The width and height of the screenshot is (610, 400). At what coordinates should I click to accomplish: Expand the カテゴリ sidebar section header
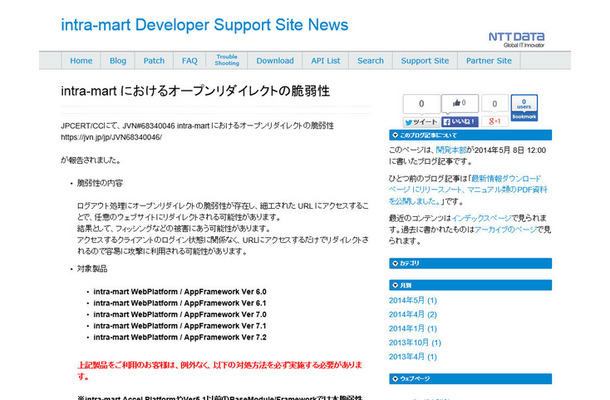click(x=470, y=263)
